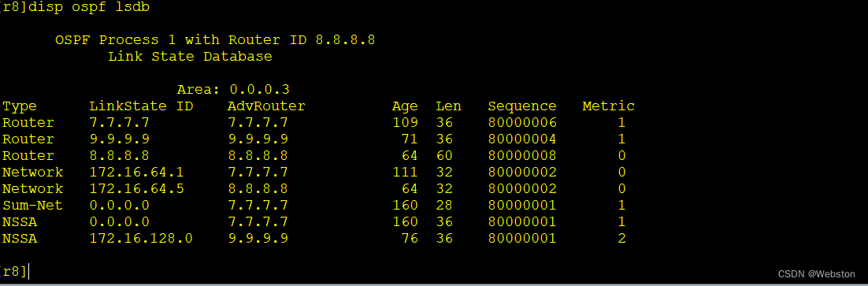Click LinkState ID 9.9.9.9 in Router row
Viewport: 868px width, 286px height.
click(x=119, y=139)
